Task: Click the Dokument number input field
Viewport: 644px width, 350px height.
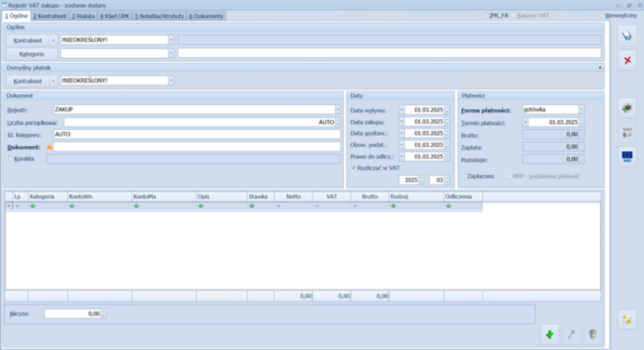Action: coord(197,146)
